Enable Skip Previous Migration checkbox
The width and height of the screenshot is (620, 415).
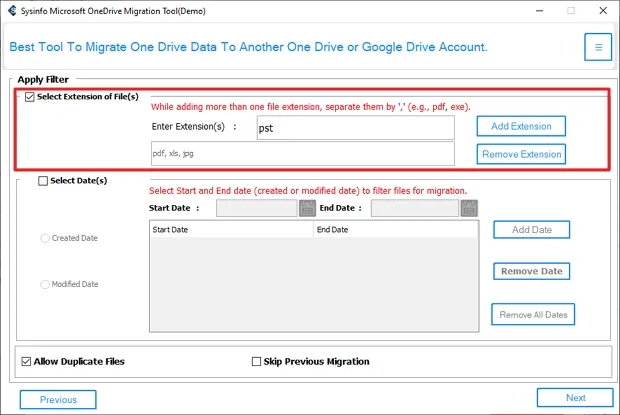[256, 361]
